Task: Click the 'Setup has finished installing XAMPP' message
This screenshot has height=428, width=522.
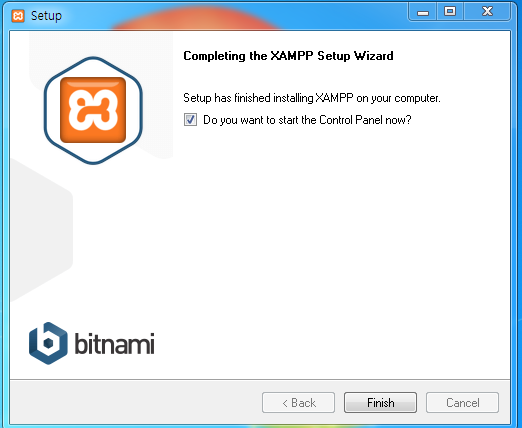Action: 312,98
